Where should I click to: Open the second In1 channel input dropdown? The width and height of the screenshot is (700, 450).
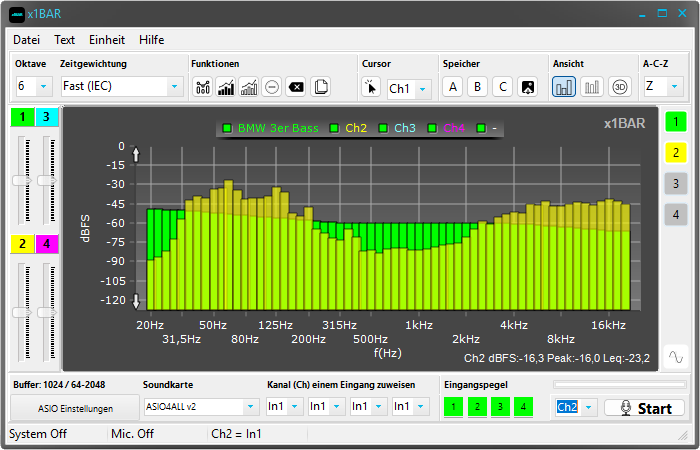tap(327, 407)
